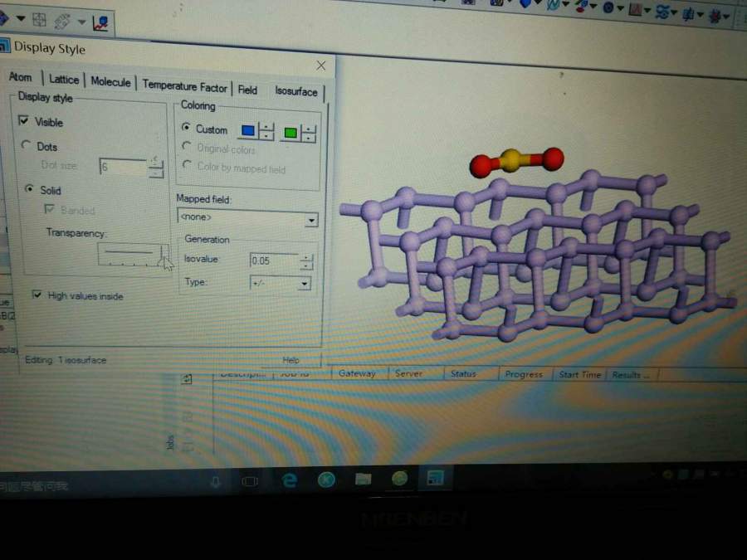747x560 pixels.
Task: Toggle the Banded checkbox
Action: pyautogui.click(x=49, y=209)
